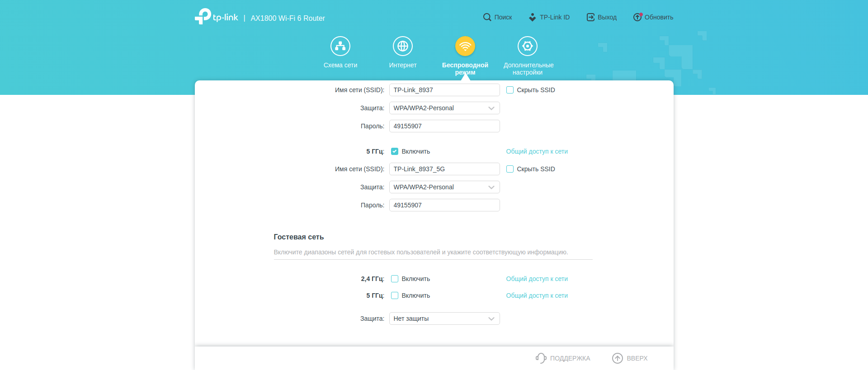Click the Обновить firmware update icon
Image resolution: width=868 pixels, height=370 pixels.
click(637, 17)
